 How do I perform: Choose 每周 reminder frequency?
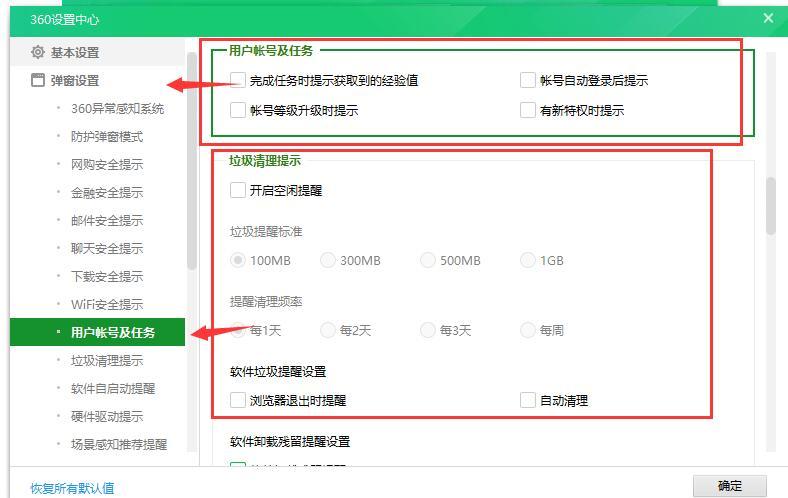[528, 330]
